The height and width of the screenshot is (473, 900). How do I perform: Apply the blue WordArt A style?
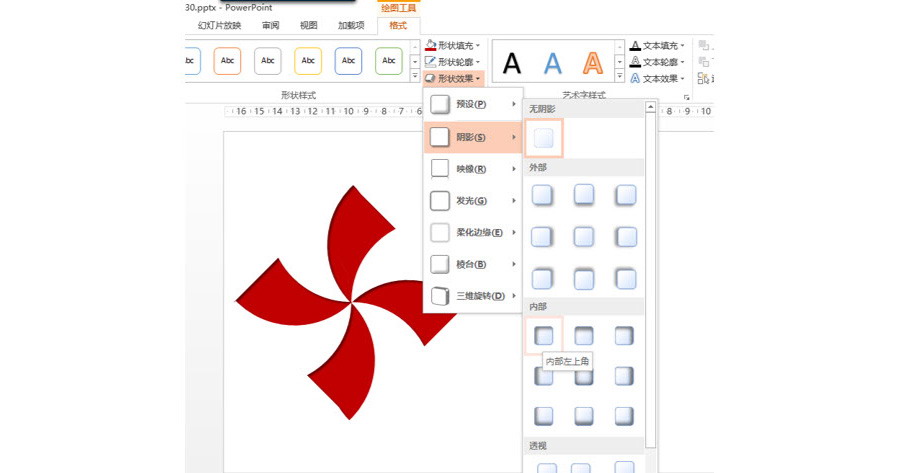tap(552, 63)
